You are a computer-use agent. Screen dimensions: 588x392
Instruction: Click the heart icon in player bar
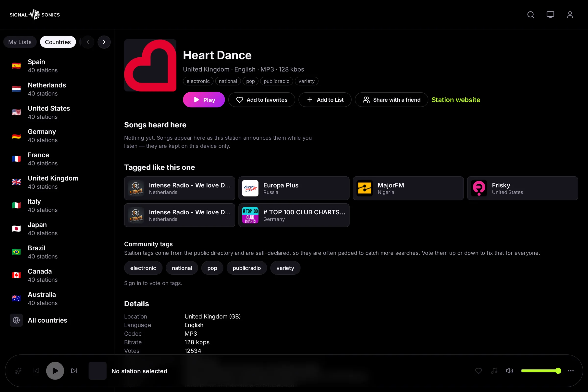point(478,371)
